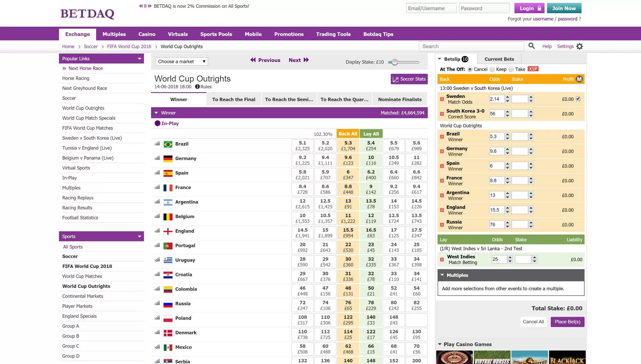Screen dimensions: 641x364
Task: Select the Keep At The Off option
Action: (x=492, y=69)
